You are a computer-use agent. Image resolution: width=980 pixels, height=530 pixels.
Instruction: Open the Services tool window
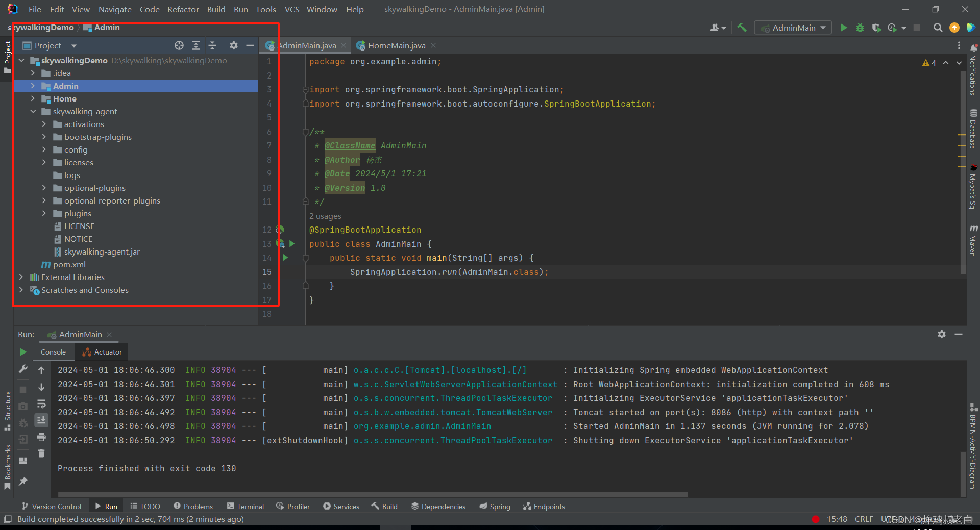coord(341,506)
